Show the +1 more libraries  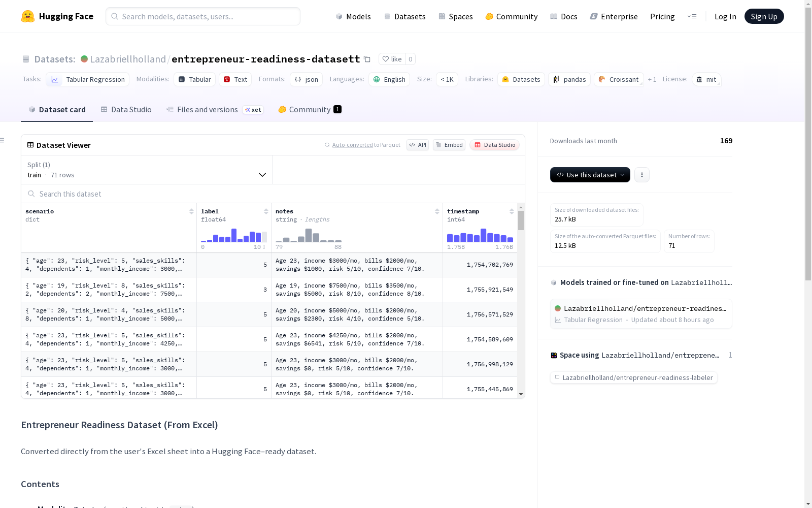[652, 79]
